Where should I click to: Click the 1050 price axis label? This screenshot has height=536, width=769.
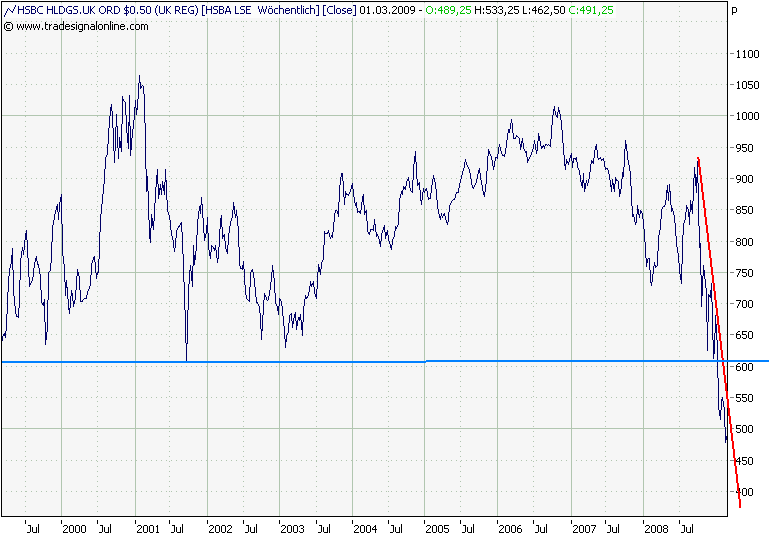point(747,85)
